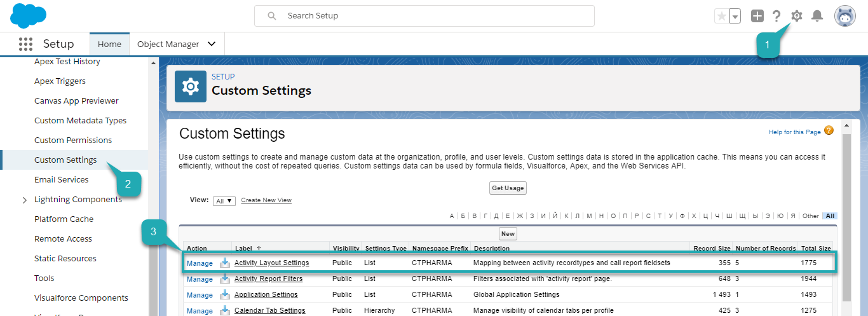Viewport: 868px width, 316px height.
Task: Open the Object Manager tab dropdown chevron
Action: (212, 44)
